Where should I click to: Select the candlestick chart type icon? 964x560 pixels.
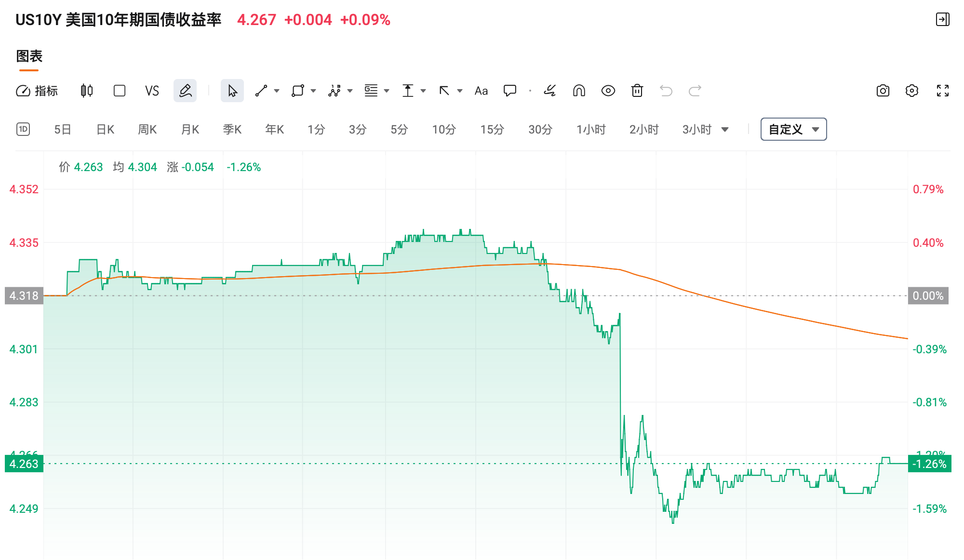pyautogui.click(x=86, y=91)
